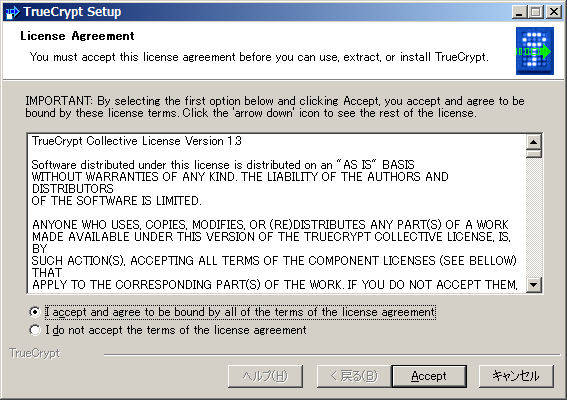567x400 pixels.
Task: Select the 'I accept and agree' radio button
Action: [35, 312]
